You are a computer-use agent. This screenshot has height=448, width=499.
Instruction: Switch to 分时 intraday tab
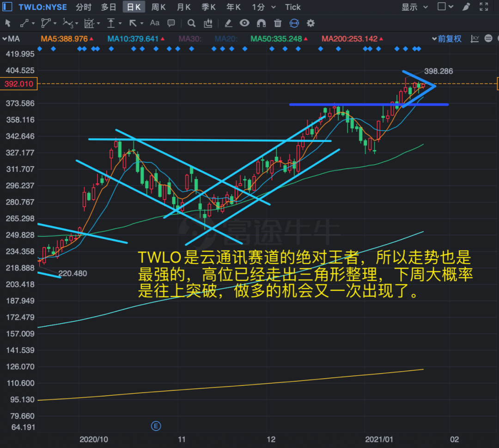tap(84, 7)
